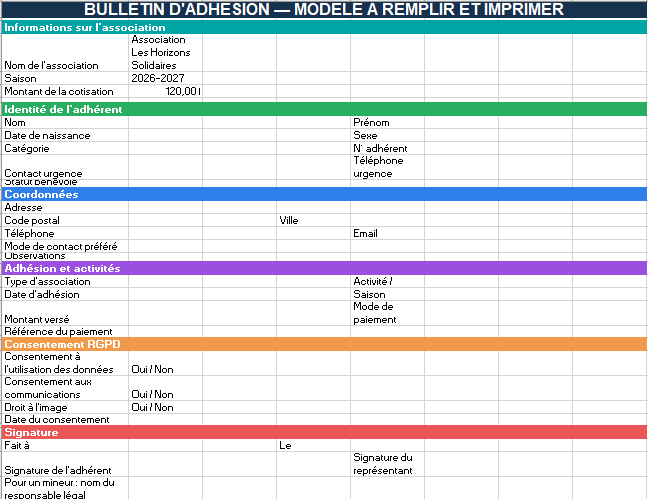The image size is (648, 499).
Task: Select the 'Type d'association' label cell
Action: [65, 282]
